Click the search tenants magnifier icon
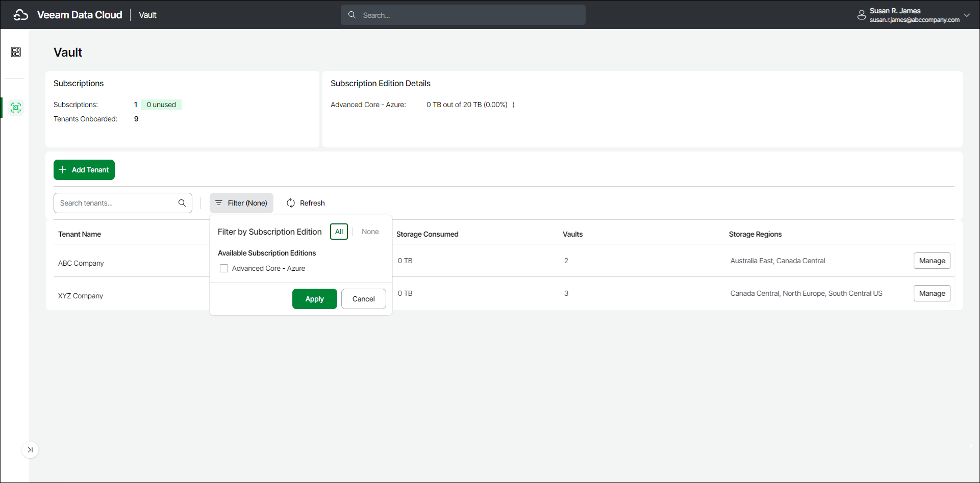Image resolution: width=980 pixels, height=483 pixels. [182, 203]
